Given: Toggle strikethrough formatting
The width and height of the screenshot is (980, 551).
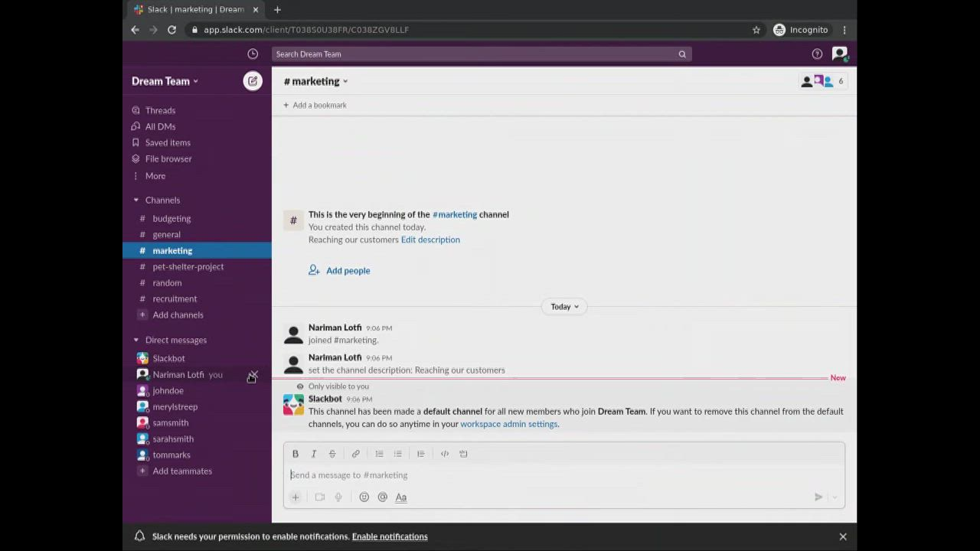Looking at the screenshot, I should point(332,454).
